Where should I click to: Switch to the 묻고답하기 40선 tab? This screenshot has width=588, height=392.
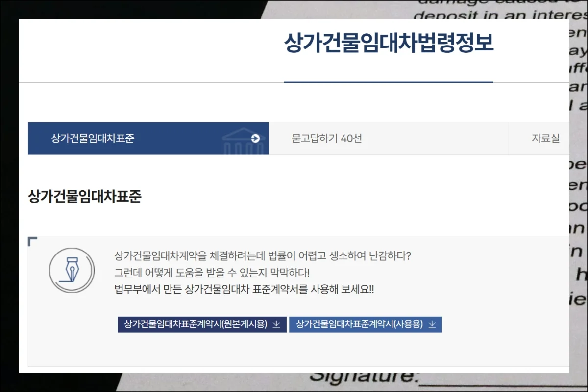coord(326,138)
